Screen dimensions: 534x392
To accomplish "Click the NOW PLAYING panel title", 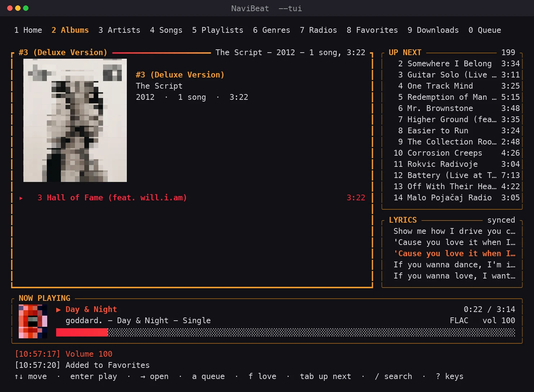I will pos(44,298).
